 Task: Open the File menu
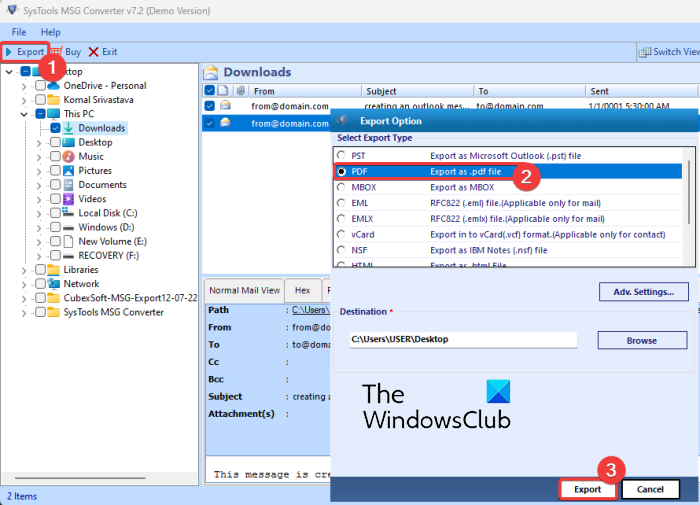tap(19, 32)
